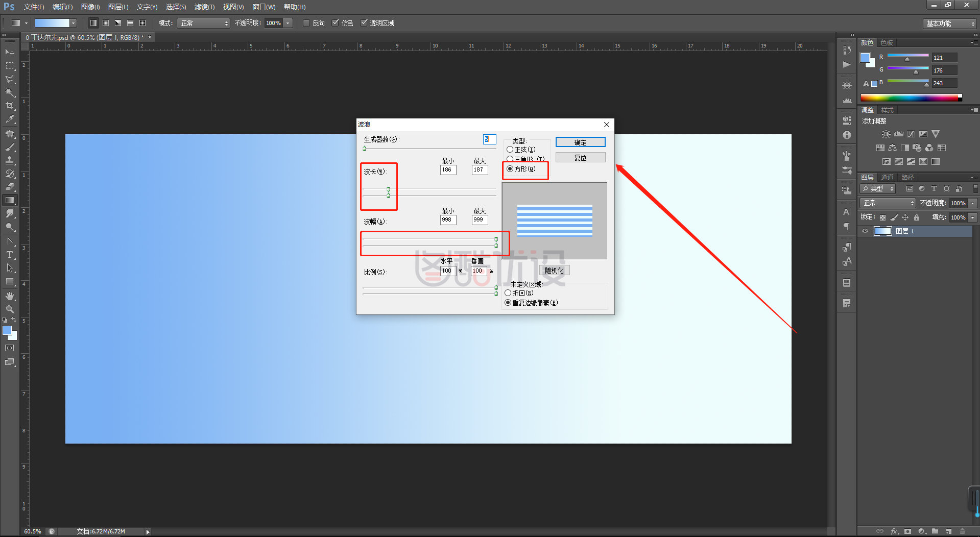980x537 pixels.
Task: Select the Eraser tool
Action: pos(10,187)
